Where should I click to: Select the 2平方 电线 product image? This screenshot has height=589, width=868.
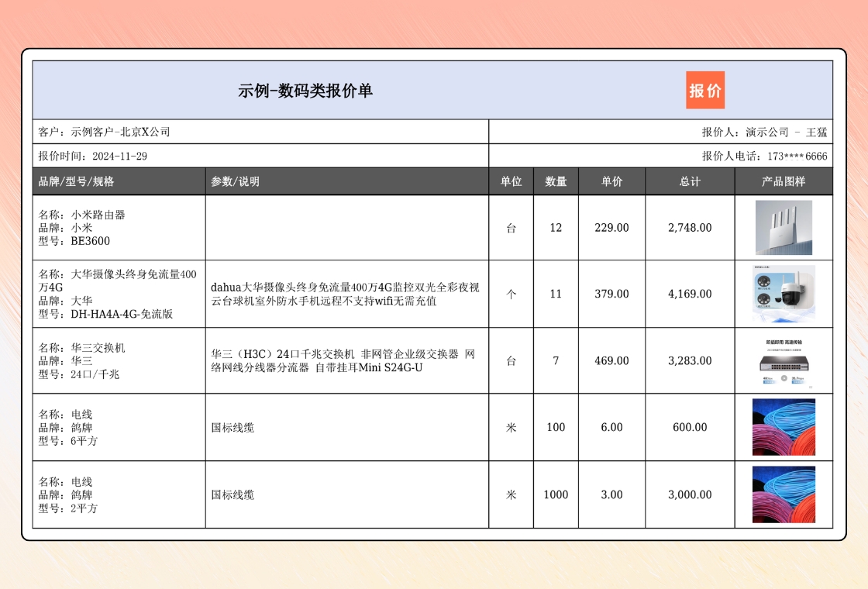coord(784,494)
